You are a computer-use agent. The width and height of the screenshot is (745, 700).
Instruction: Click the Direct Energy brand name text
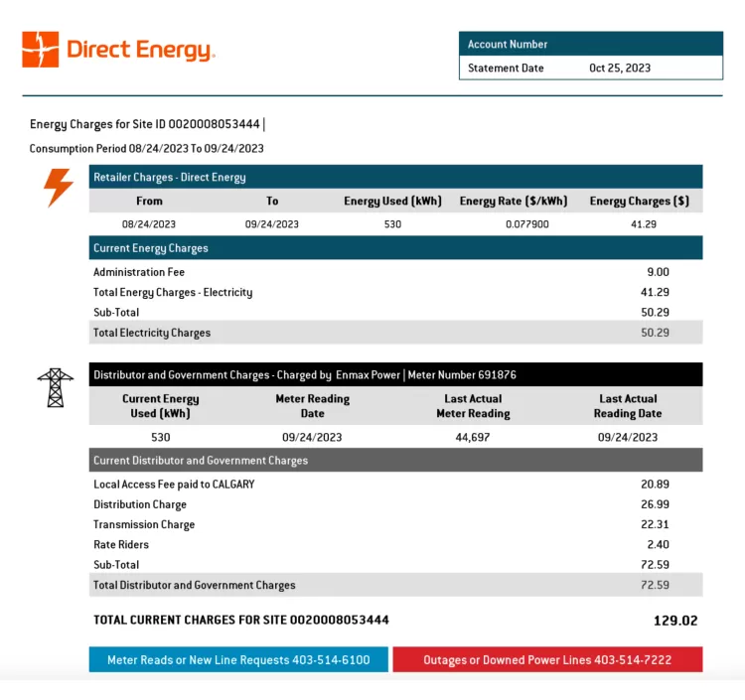point(140,50)
